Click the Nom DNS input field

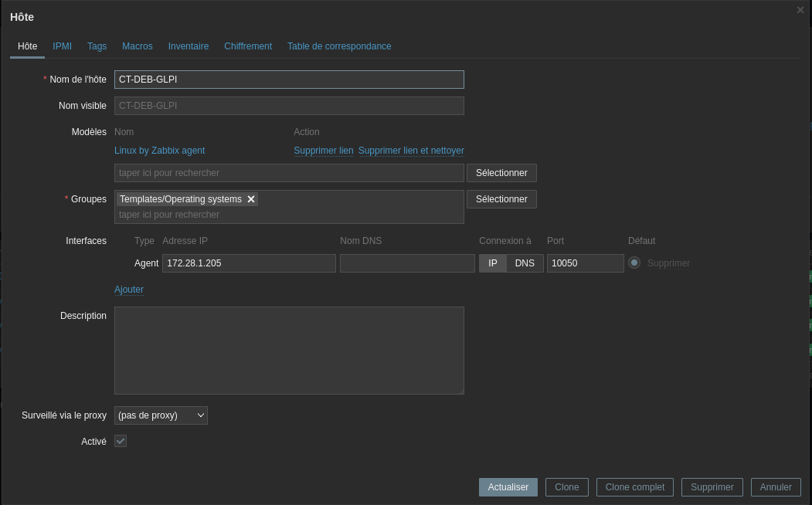click(x=408, y=263)
